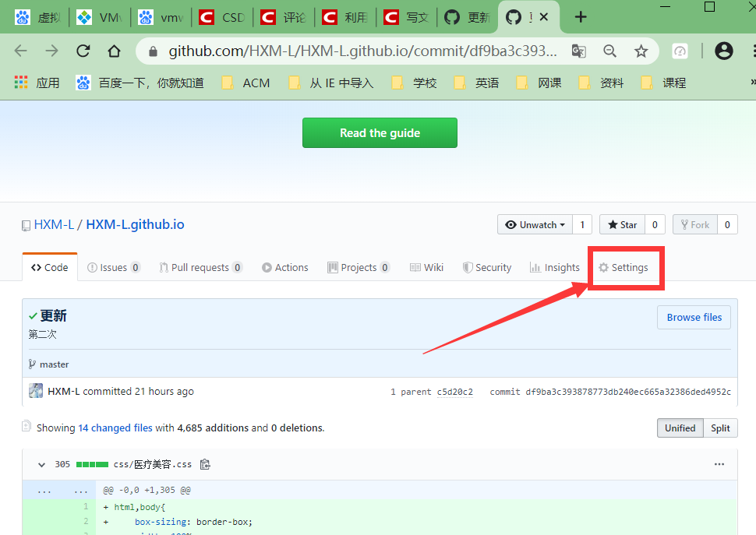Click the Fork button
The image size is (756, 535).
pyautogui.click(x=694, y=225)
